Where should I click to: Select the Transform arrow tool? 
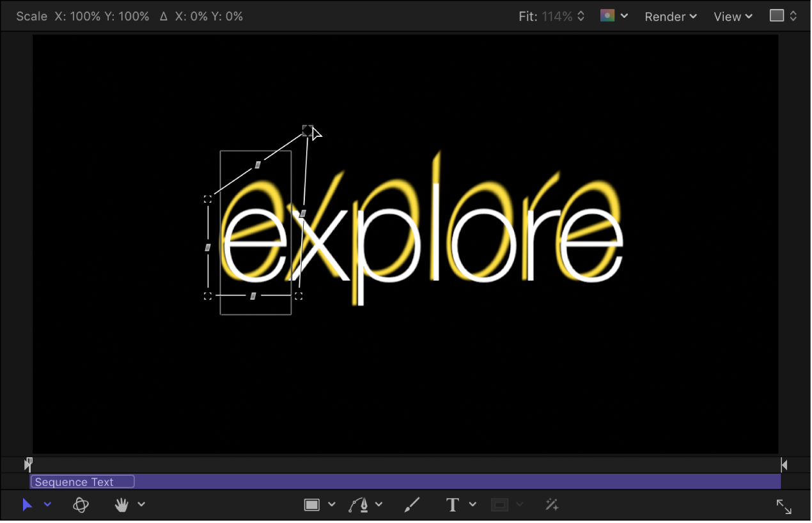coord(27,504)
